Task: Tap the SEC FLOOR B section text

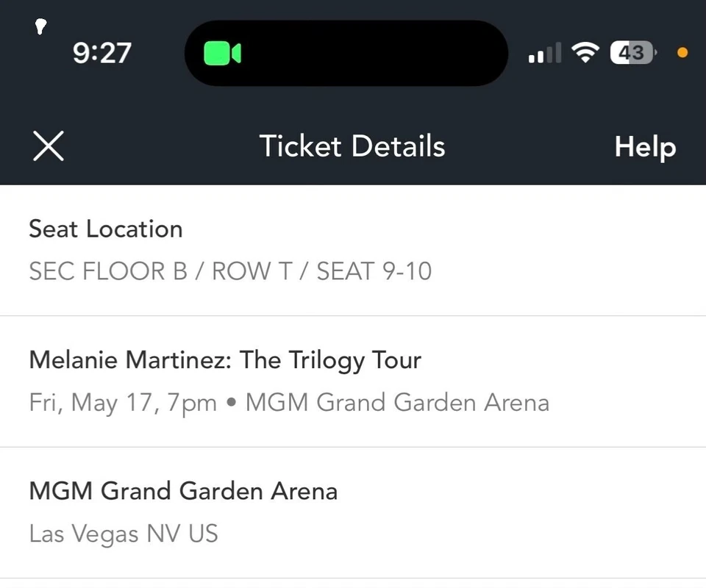Action: point(107,271)
